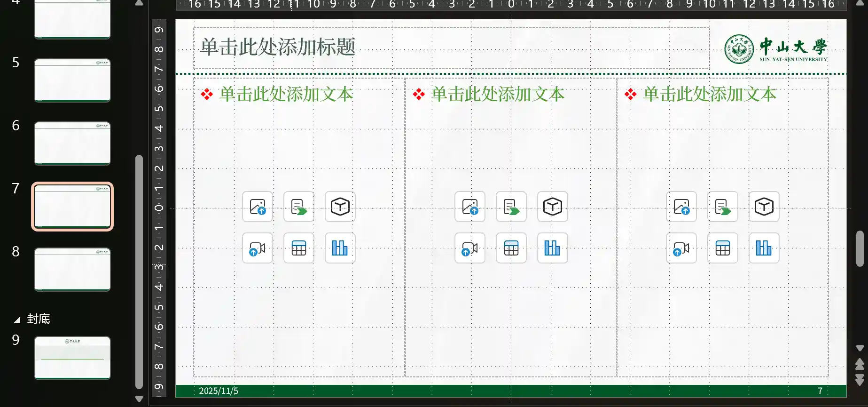Insert SmartArt graphic in left placeholder

click(x=299, y=207)
